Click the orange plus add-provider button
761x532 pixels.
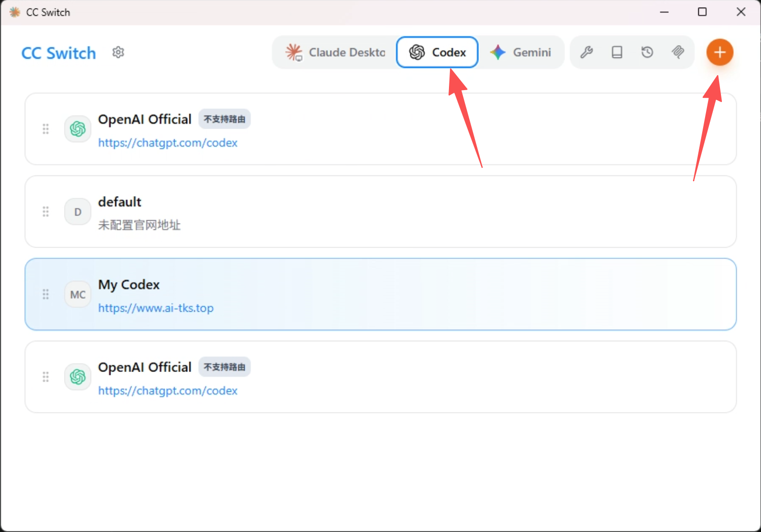click(720, 52)
